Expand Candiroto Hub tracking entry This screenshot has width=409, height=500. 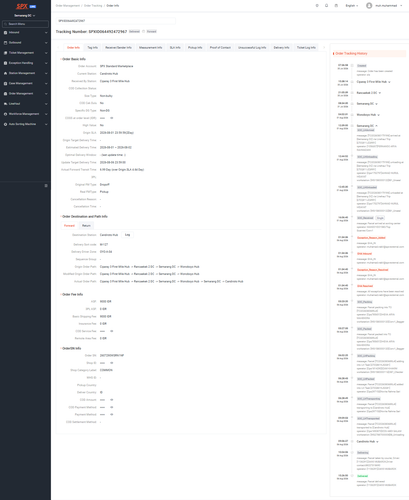[x=377, y=442]
